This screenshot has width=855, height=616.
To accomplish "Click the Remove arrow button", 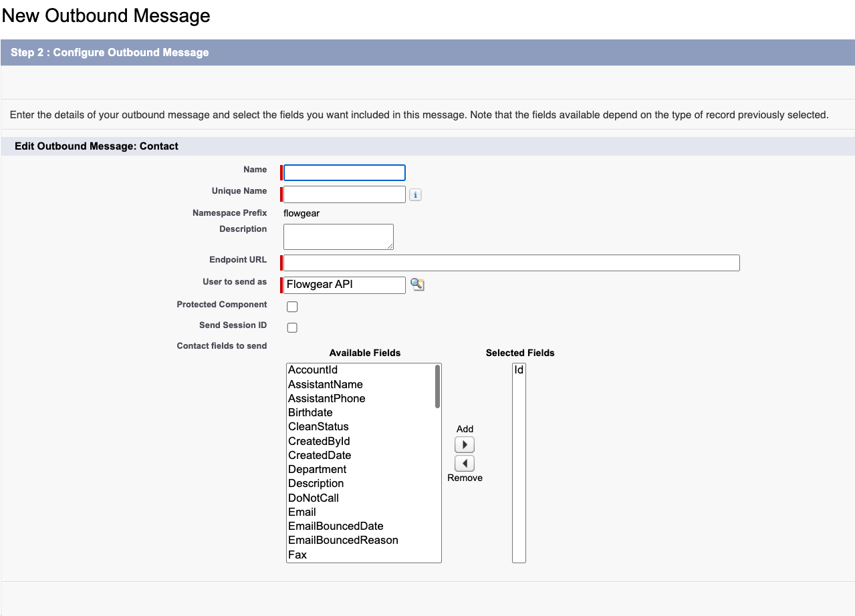I will click(x=465, y=463).
